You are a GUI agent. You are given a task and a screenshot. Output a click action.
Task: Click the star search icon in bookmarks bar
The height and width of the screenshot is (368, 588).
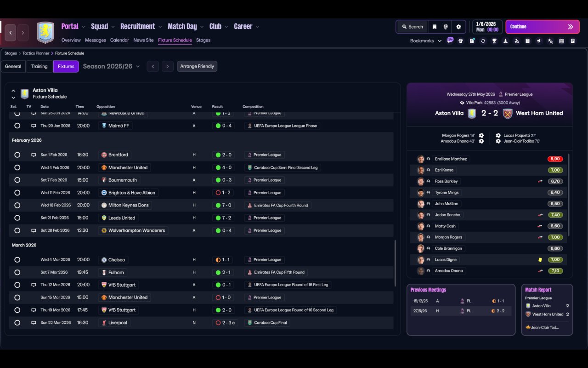[x=550, y=41]
